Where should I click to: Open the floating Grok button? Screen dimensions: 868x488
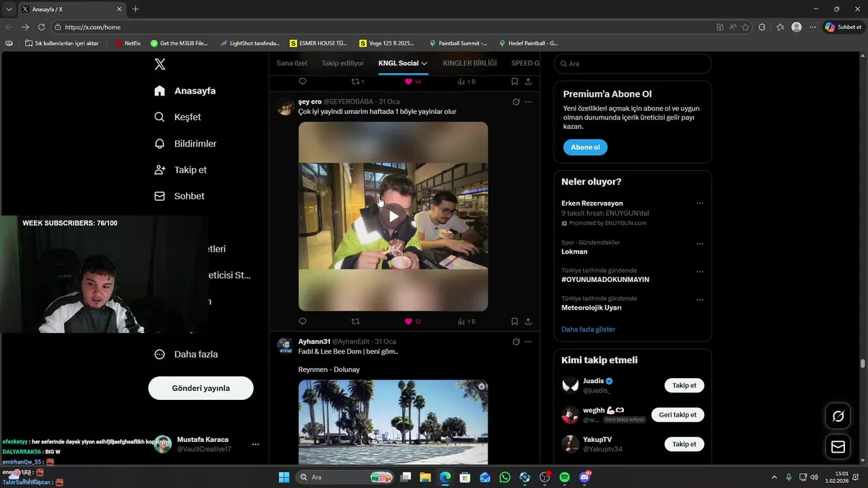838,416
